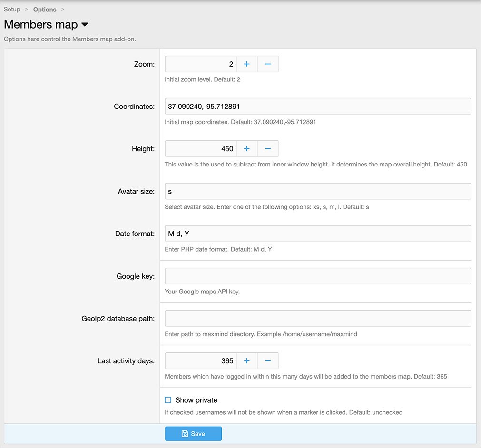This screenshot has height=448, width=481.
Task: Increment Last activity days with plus
Action: pos(247,361)
